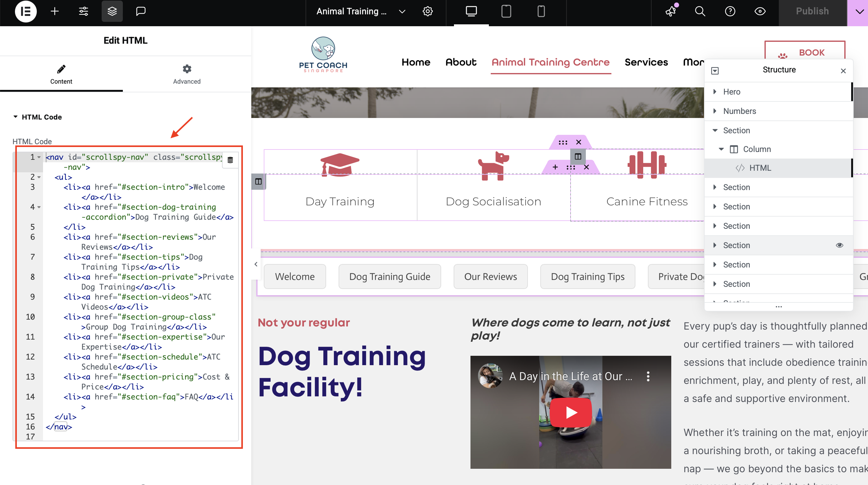Expand the Numbers item in Structure
Viewport: 868px width, 485px height.
715,111
